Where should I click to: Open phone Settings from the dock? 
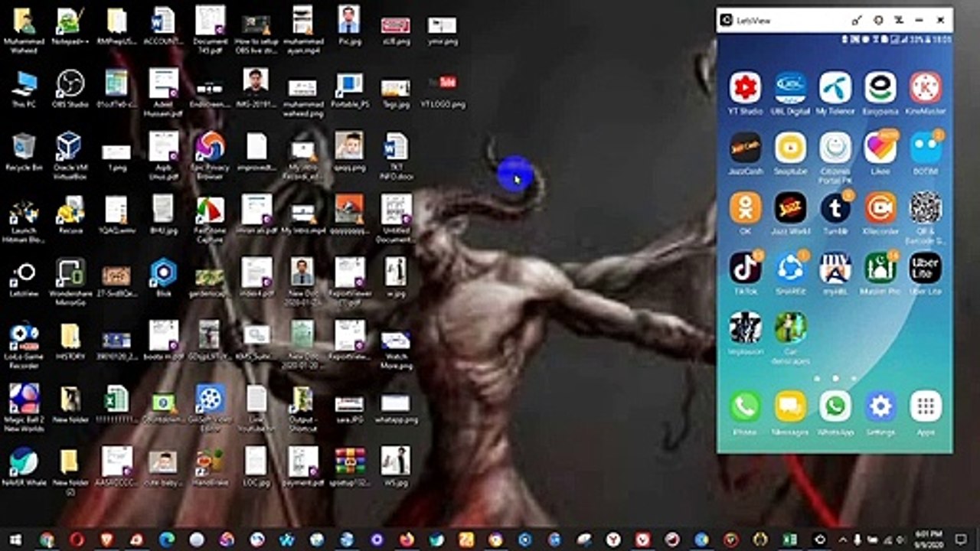[x=880, y=406]
